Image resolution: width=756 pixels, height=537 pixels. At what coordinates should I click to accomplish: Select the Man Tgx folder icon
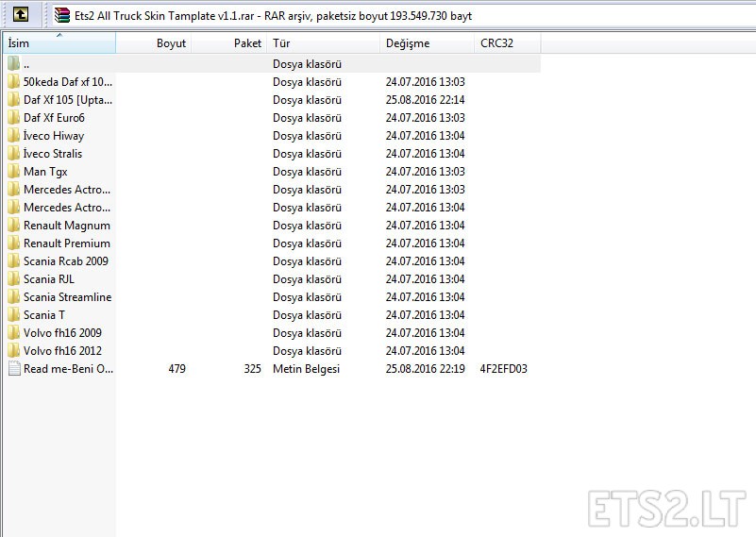coord(14,171)
